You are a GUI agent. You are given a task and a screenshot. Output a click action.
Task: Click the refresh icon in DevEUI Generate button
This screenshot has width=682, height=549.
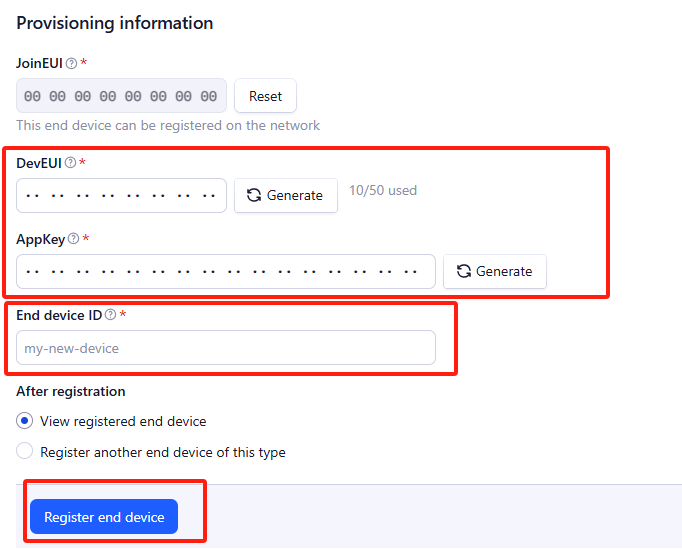pos(254,195)
